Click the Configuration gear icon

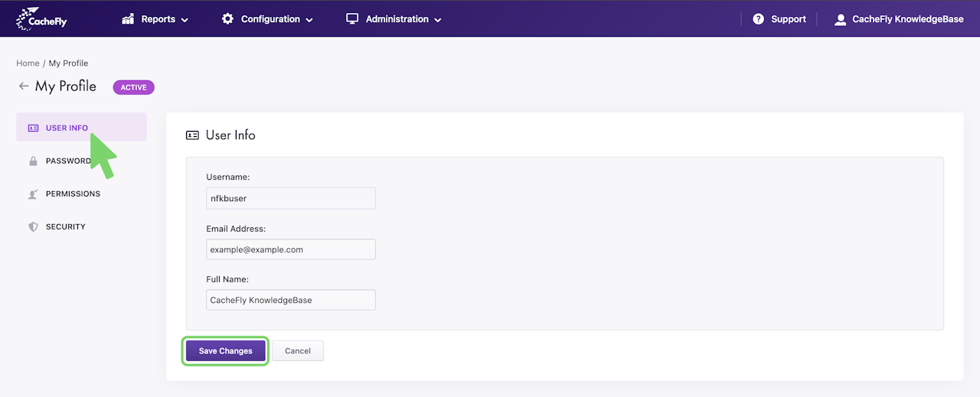click(227, 18)
